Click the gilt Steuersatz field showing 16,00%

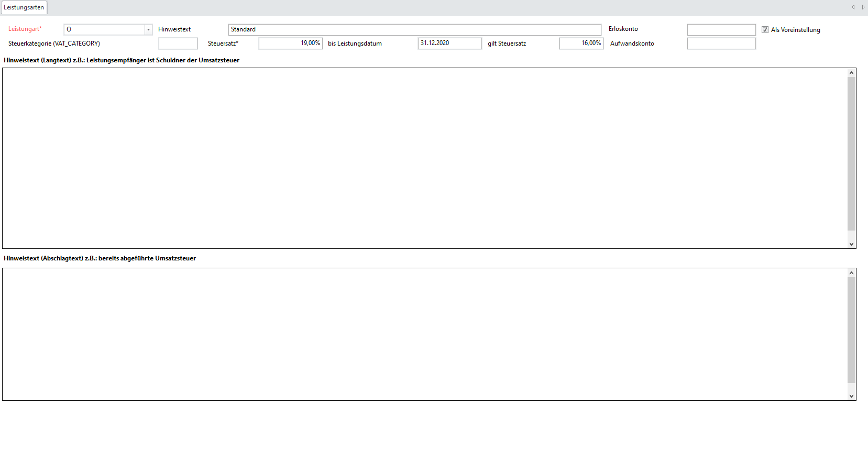pos(580,43)
